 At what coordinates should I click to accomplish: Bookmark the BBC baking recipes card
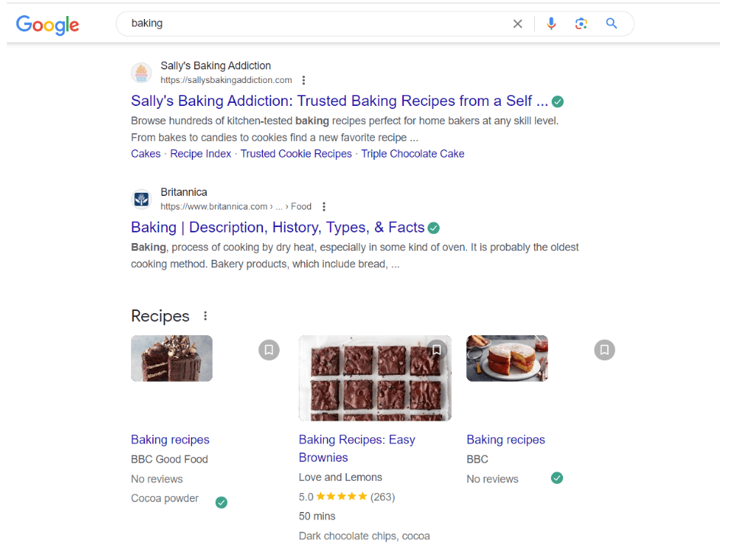pyautogui.click(x=604, y=350)
